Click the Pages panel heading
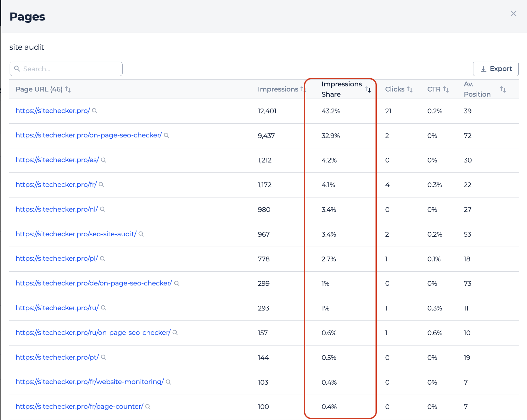527x420 pixels. pos(27,17)
